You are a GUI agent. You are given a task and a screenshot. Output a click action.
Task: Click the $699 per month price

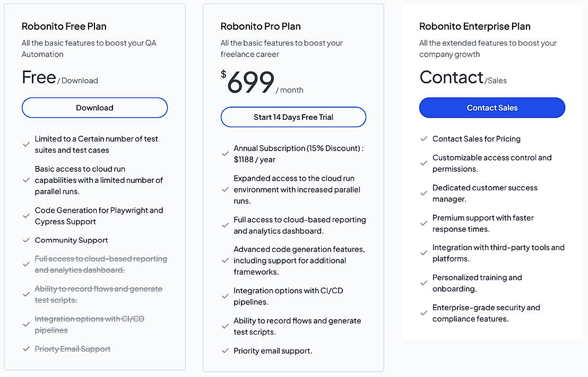click(250, 83)
